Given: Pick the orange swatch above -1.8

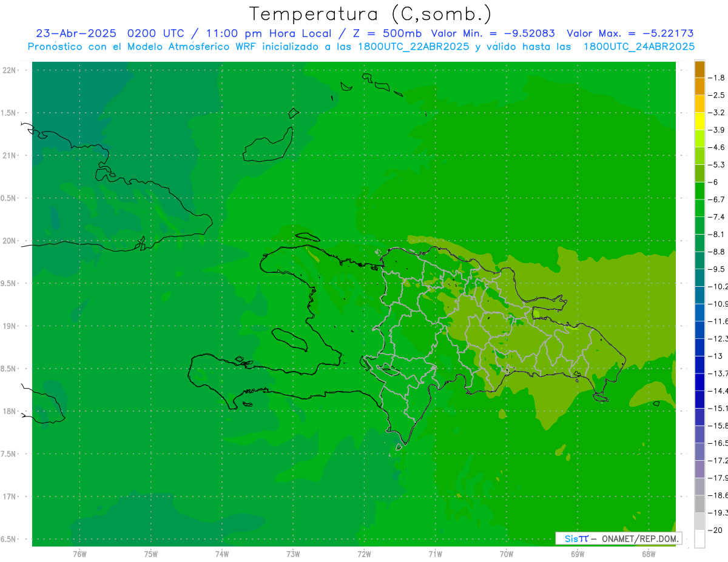Looking at the screenshot, I should [x=700, y=69].
